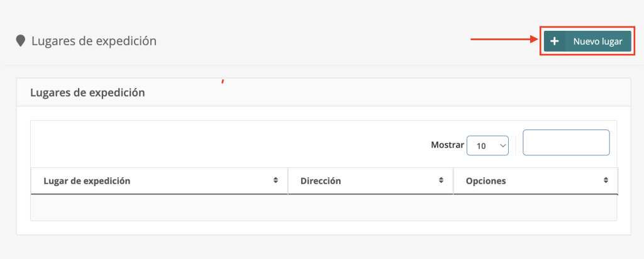Click sort arrows in the Dirección column
The image size is (644, 259).
pyautogui.click(x=441, y=180)
